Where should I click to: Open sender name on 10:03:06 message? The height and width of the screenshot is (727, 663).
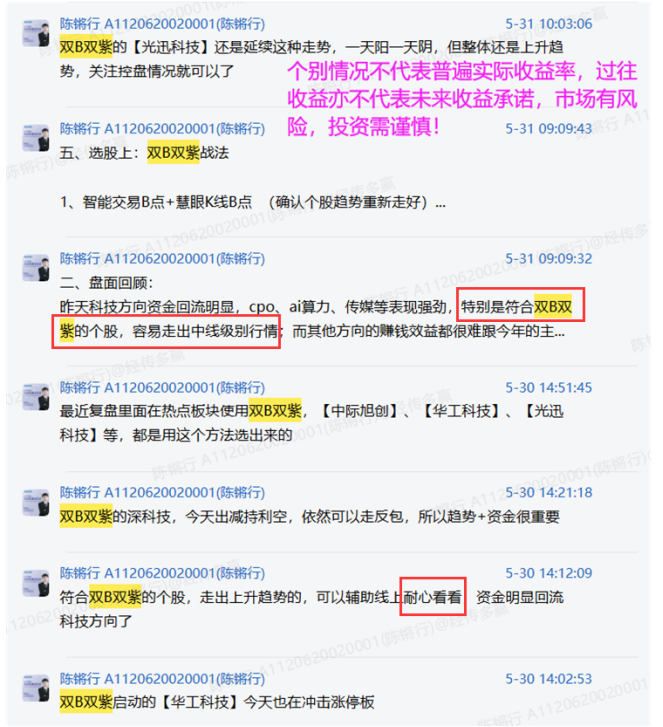pyautogui.click(x=162, y=24)
